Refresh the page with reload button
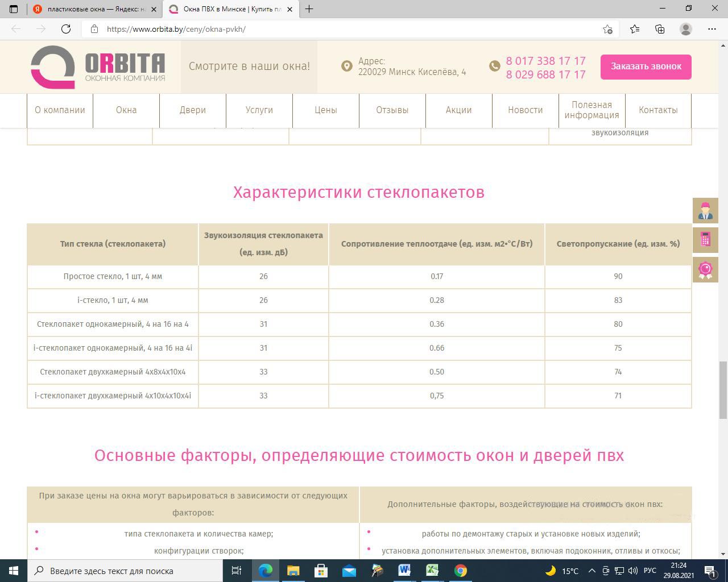 tap(66, 29)
